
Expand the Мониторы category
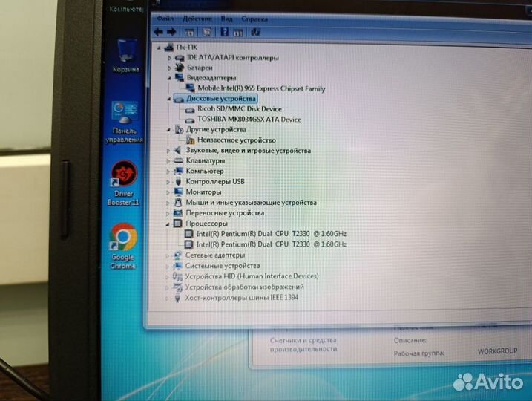tap(168, 192)
